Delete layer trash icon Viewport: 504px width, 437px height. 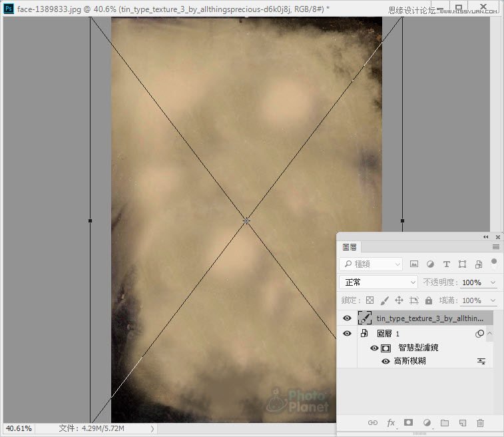[x=480, y=422]
